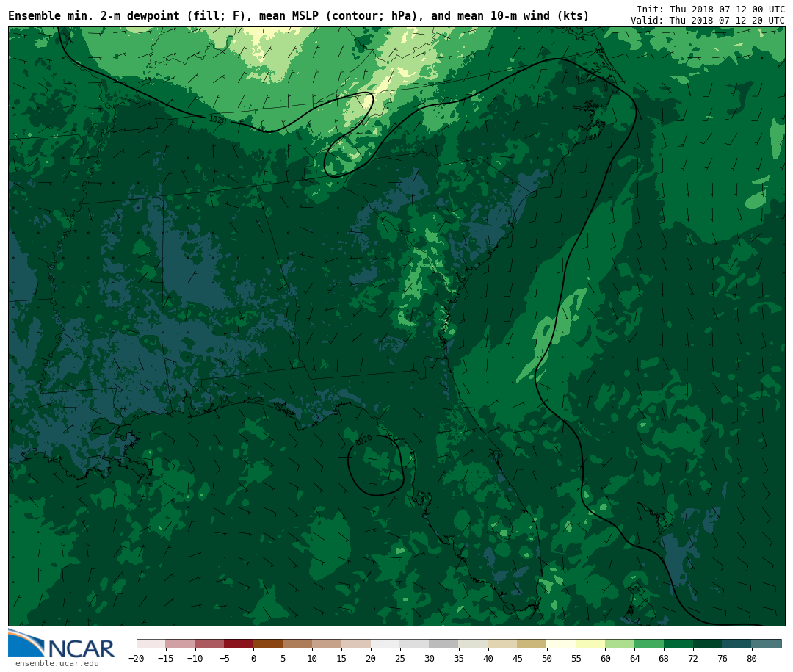Pick the tan swatch between 45 and 50
This screenshot has width=793, height=672.
[x=532, y=644]
